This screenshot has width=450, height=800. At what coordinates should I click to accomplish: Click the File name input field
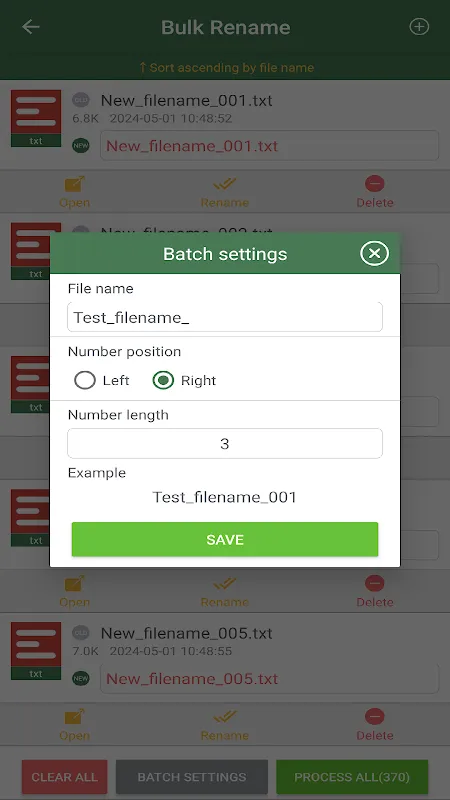[x=225, y=317]
